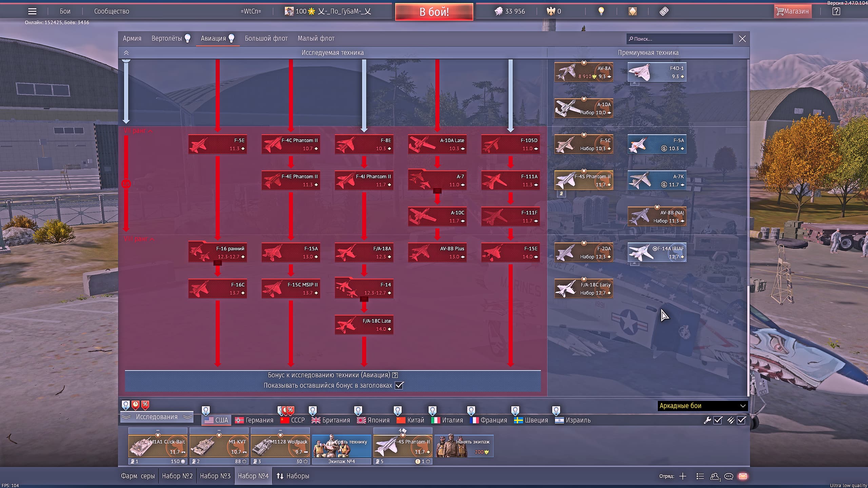Collapse the VII ранг section
Viewport: 868px width, 488px height.
[x=138, y=131]
